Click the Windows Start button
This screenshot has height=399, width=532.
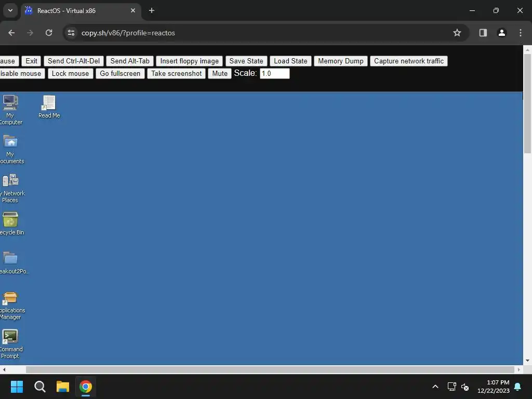(x=17, y=387)
